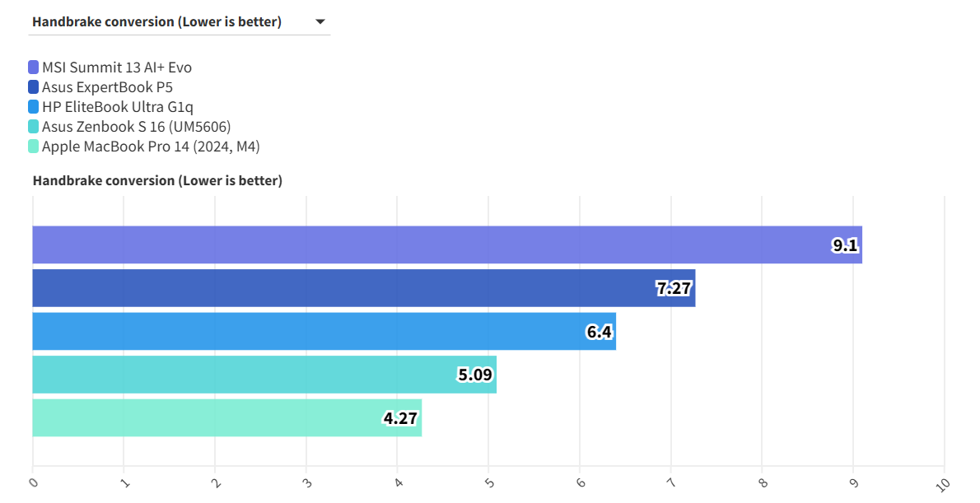Click the 9.1 value label
Screen dimensions: 980x503
[x=845, y=245]
